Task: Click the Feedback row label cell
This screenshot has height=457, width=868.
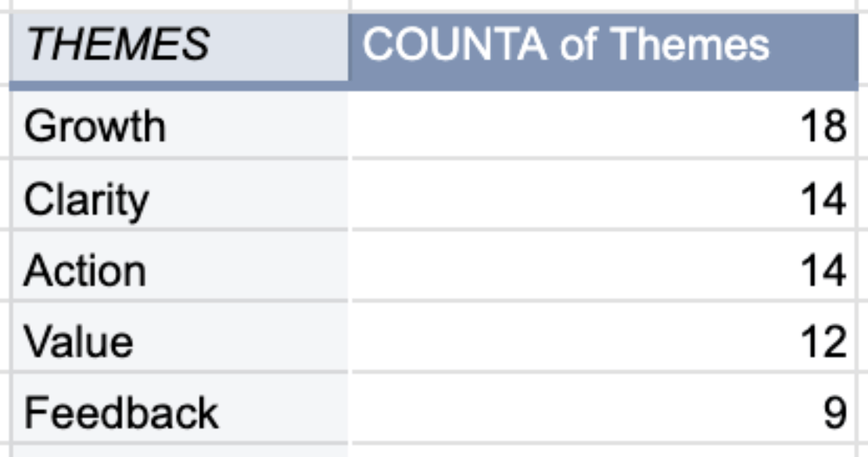Action: click(179, 408)
